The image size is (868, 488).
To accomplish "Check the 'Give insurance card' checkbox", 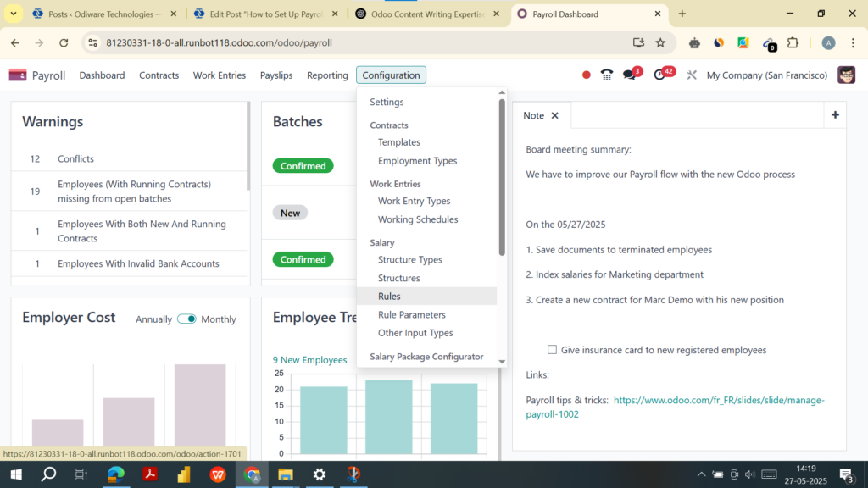I will (552, 349).
